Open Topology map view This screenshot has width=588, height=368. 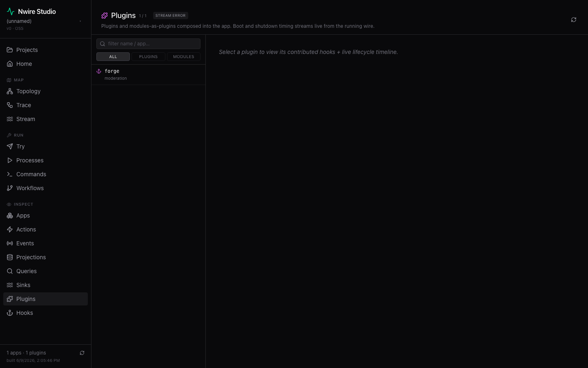tap(45, 91)
